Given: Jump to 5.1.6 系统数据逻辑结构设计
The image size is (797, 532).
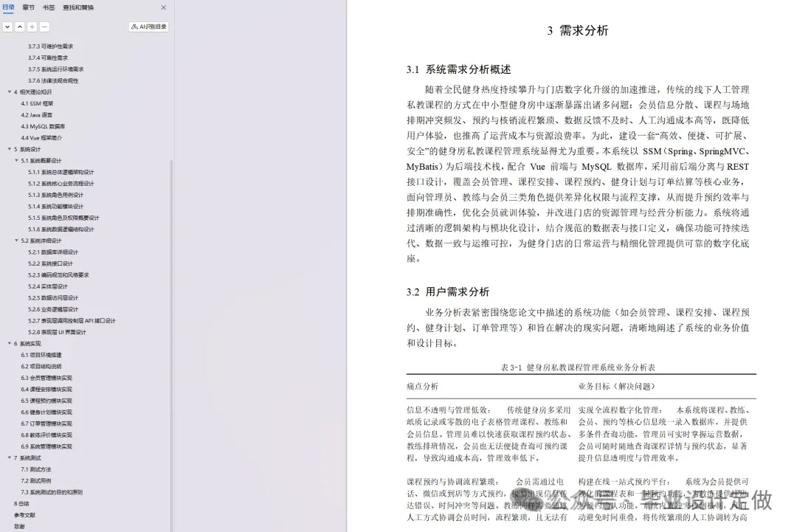Looking at the screenshot, I should pos(61,229).
